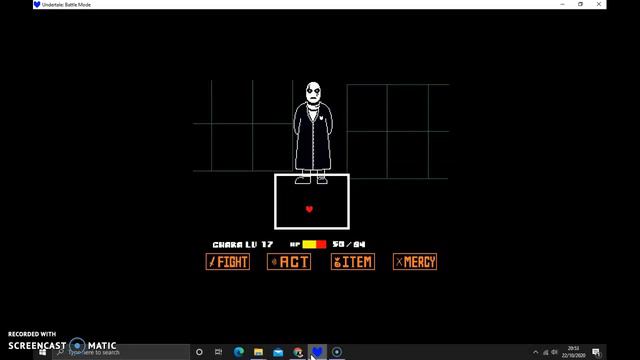
Task: Launch Microsoft Edge from taskbar
Action: tap(239, 352)
